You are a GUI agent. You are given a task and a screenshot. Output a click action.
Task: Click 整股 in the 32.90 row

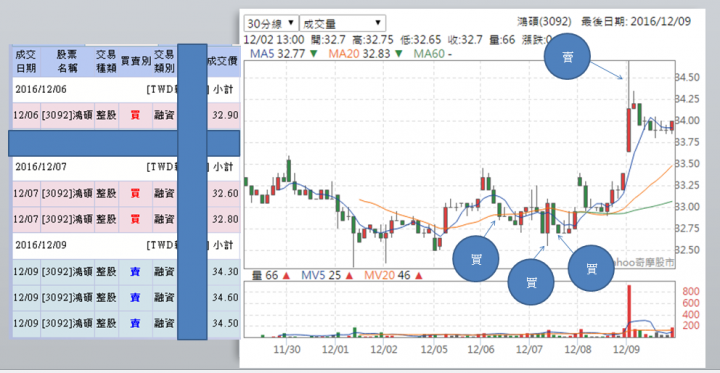click(106, 115)
